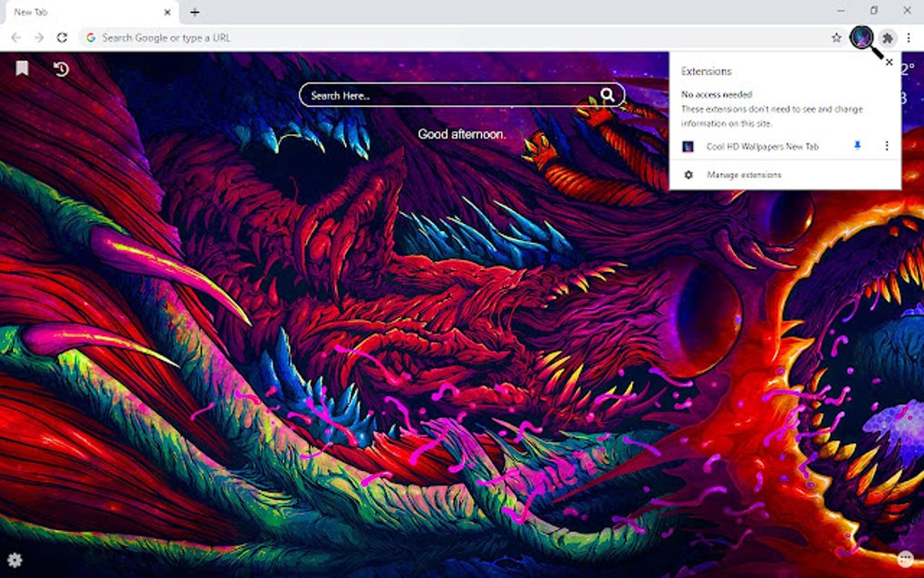This screenshot has height=578, width=924.
Task: Click the bookmark star in the address bar
Action: tap(836, 37)
